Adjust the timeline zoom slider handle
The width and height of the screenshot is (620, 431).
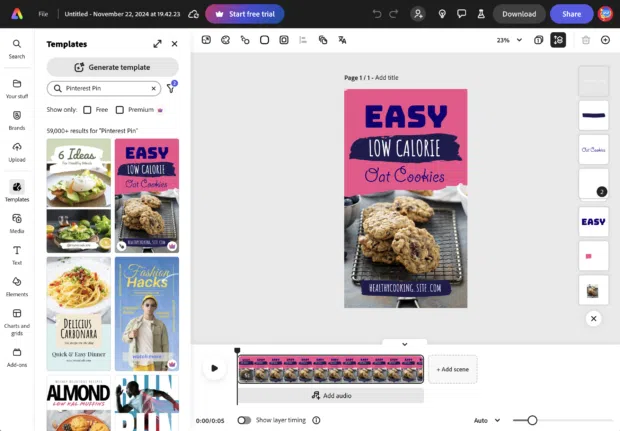point(532,420)
